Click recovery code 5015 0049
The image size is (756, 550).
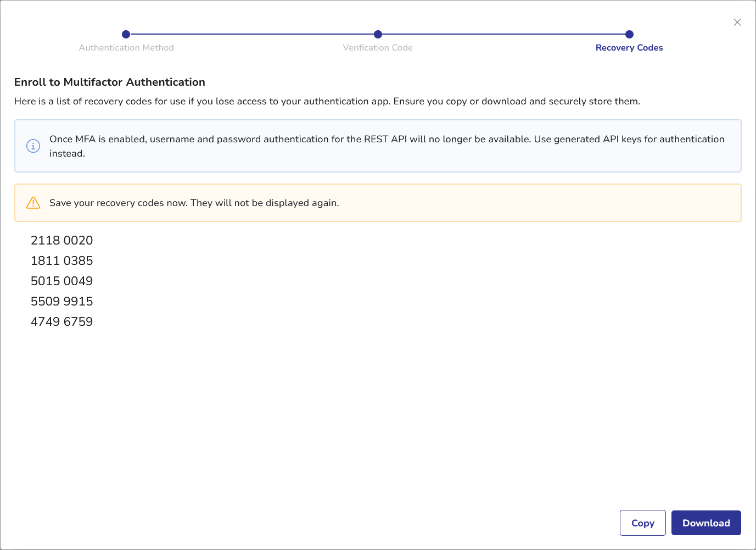point(62,281)
